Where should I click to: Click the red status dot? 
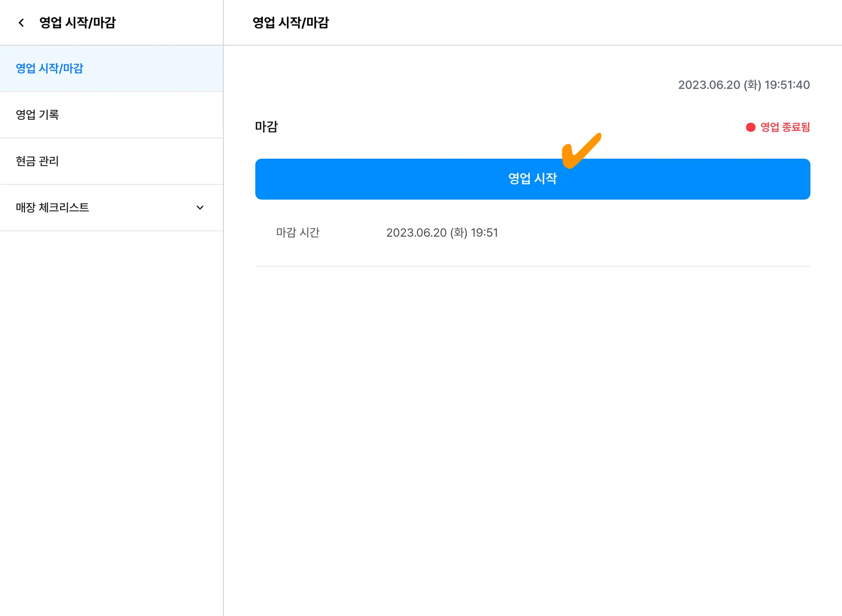[x=750, y=127]
